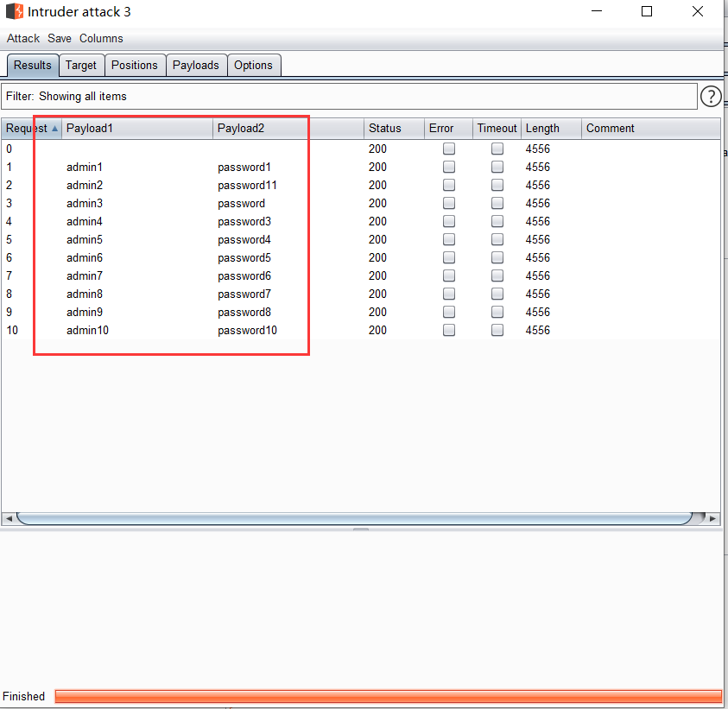Screen dimensions: 728x709
Task: Toggle Timeout checkbox for admin5 row
Action: tap(497, 239)
